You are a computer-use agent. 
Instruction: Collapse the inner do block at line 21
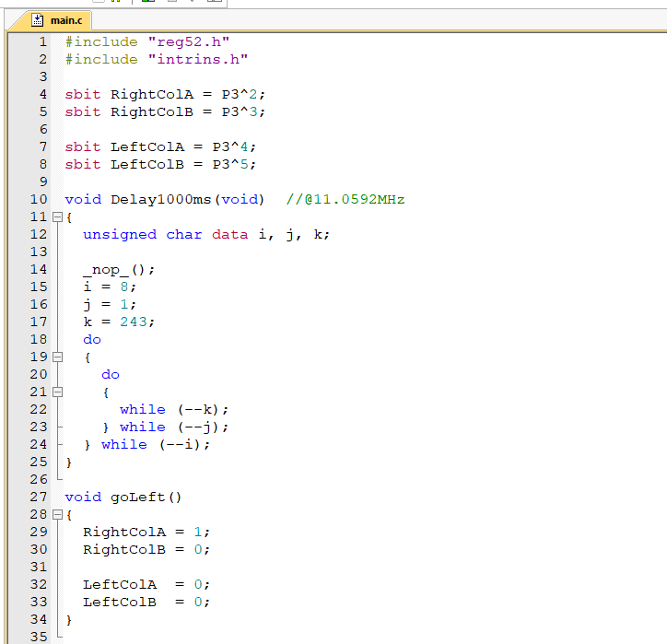(57, 392)
